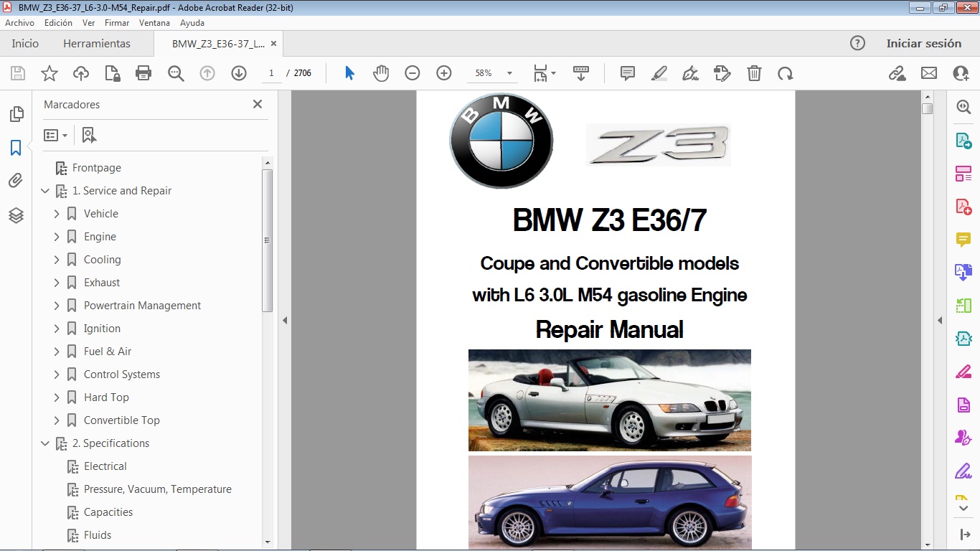Select the Hand pan tool

click(381, 73)
